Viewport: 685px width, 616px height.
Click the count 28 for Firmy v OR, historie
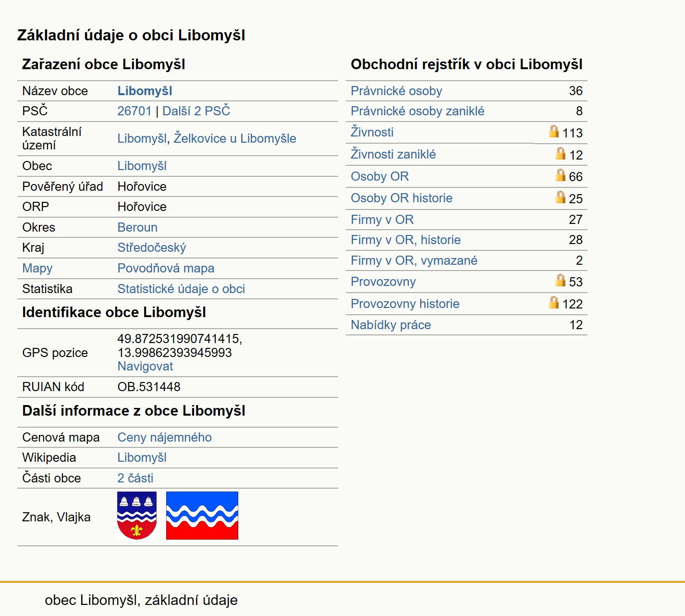575,240
